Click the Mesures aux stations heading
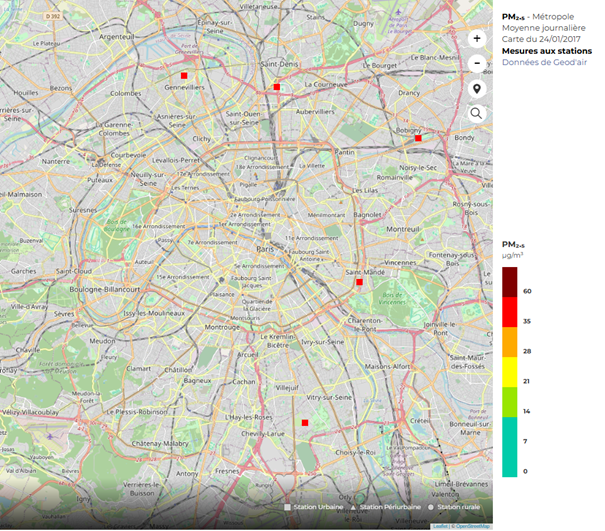Image resolution: width=605 pixels, height=531 pixels. pos(547,51)
